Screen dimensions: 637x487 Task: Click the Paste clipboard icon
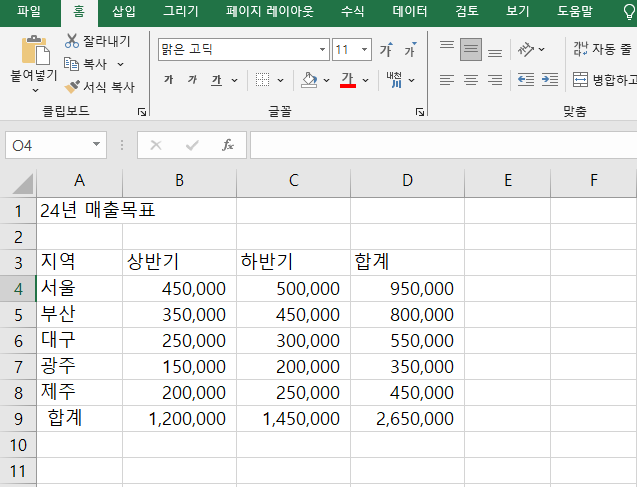click(35, 50)
